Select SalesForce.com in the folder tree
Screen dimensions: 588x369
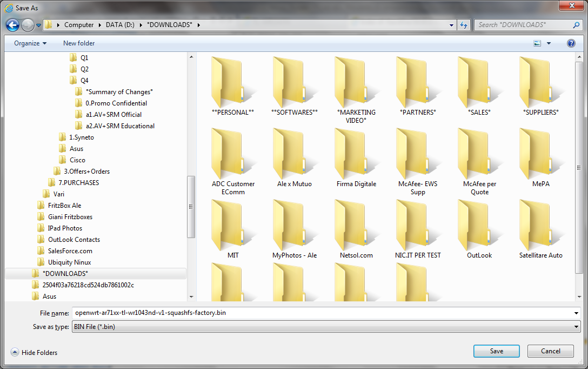tap(70, 251)
